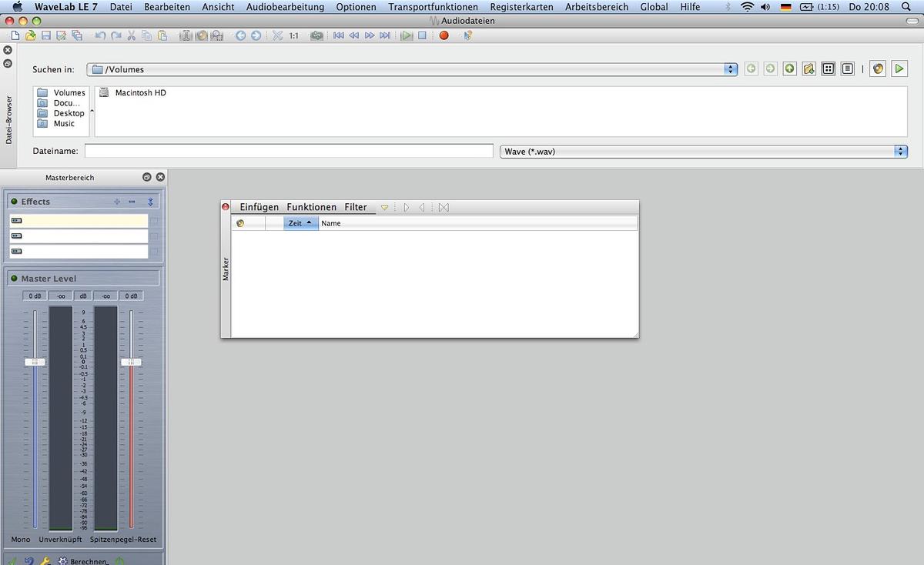
Task: Paste from the clipboard toolbar icon
Action: tap(162, 35)
